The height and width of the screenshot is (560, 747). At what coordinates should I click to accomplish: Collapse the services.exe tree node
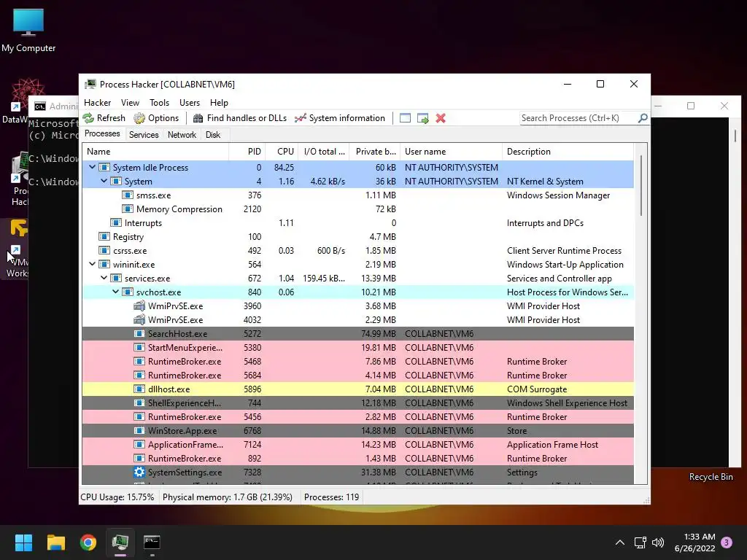coord(104,278)
